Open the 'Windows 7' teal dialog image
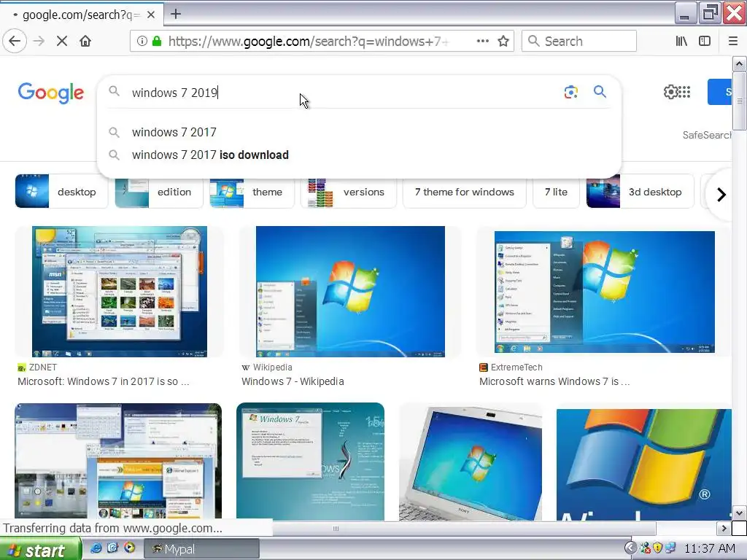This screenshot has width=747, height=560. [x=310, y=461]
